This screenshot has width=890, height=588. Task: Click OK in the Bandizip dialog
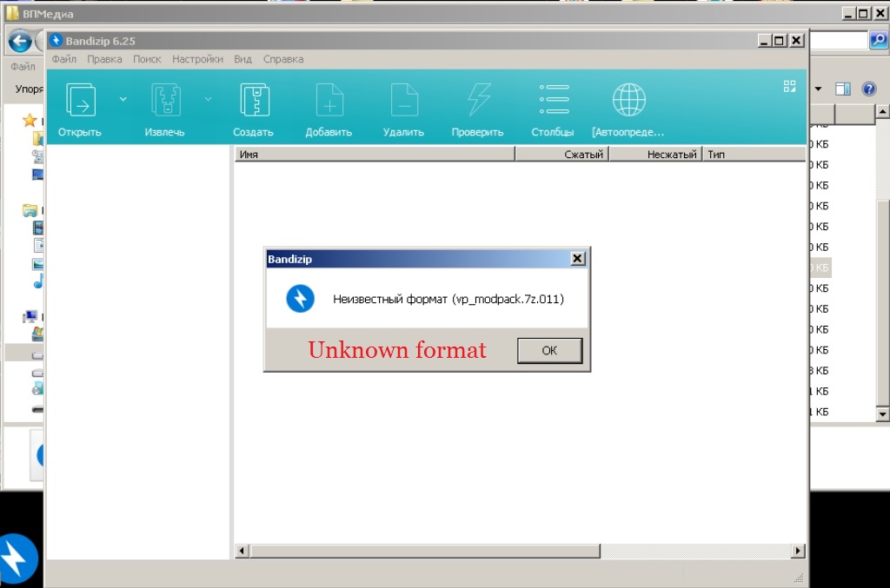pyautogui.click(x=549, y=350)
